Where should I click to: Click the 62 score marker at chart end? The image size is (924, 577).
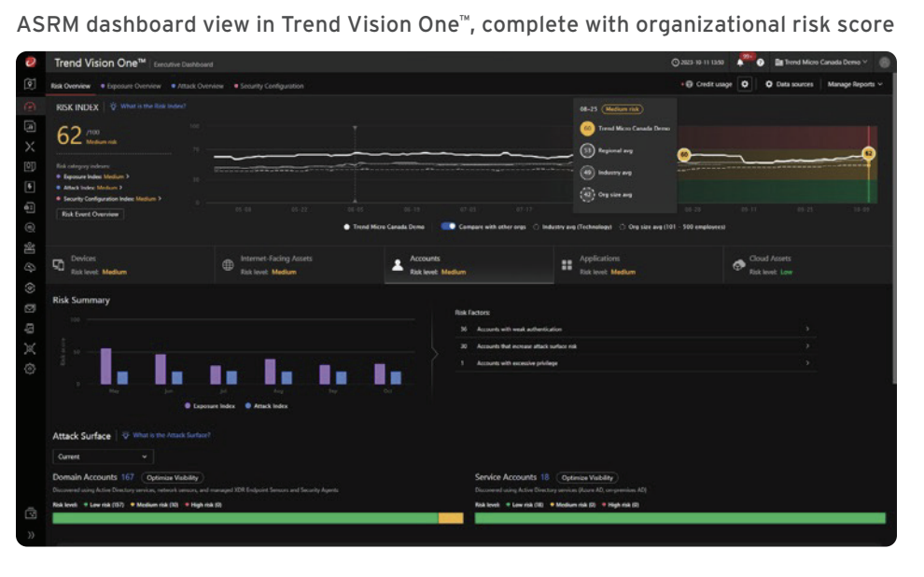pos(868,154)
